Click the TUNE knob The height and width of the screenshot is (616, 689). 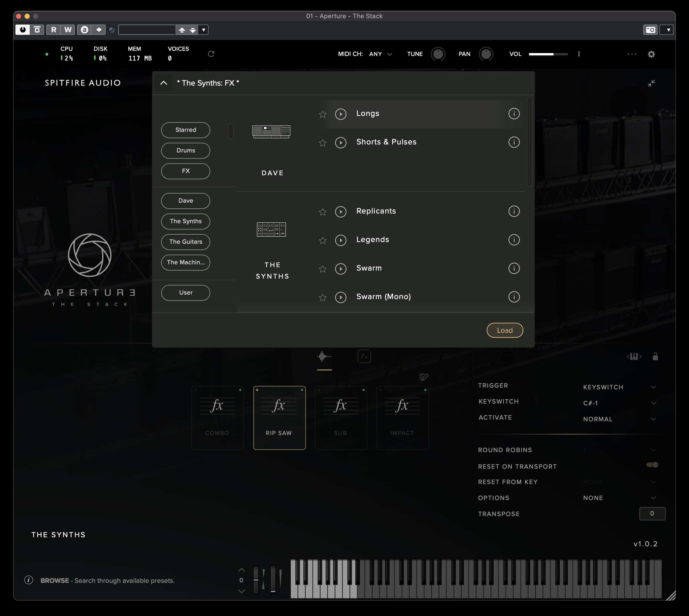[438, 54]
